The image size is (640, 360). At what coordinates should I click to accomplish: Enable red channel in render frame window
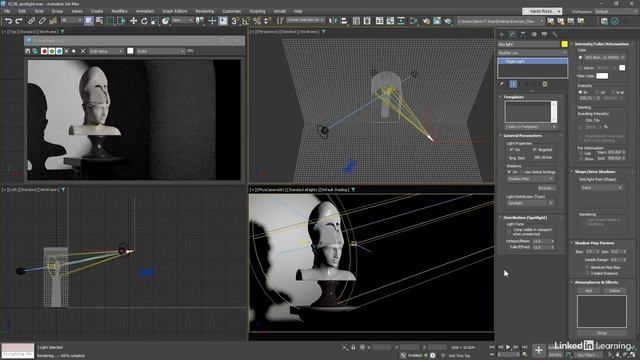(x=44, y=51)
